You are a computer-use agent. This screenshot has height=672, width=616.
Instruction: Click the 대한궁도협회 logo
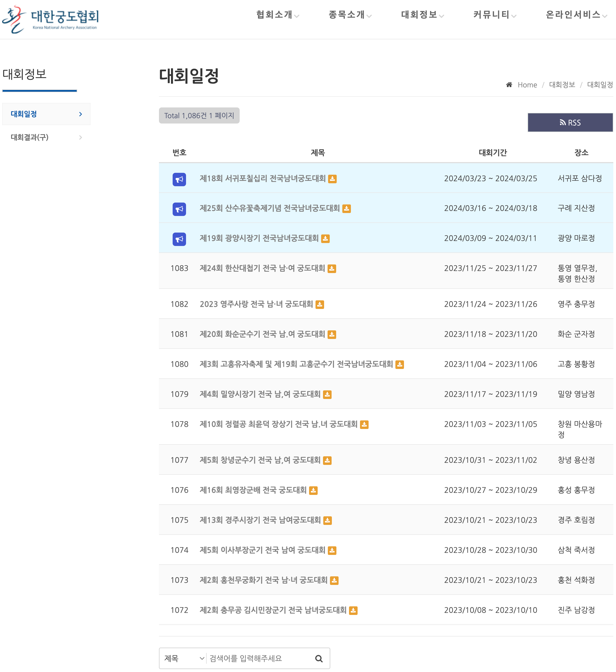pos(51,19)
